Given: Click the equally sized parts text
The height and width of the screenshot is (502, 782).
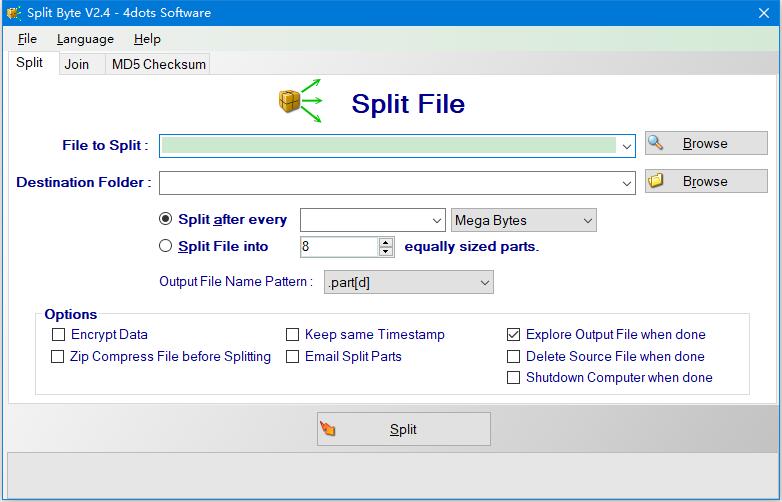Looking at the screenshot, I should (472, 247).
